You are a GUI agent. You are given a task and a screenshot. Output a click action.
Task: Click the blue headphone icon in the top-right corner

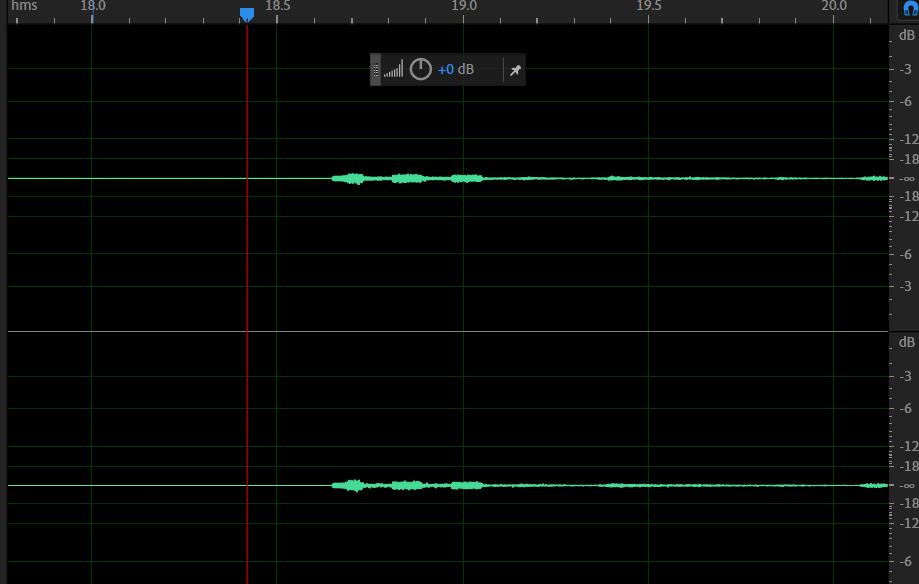click(910, 8)
